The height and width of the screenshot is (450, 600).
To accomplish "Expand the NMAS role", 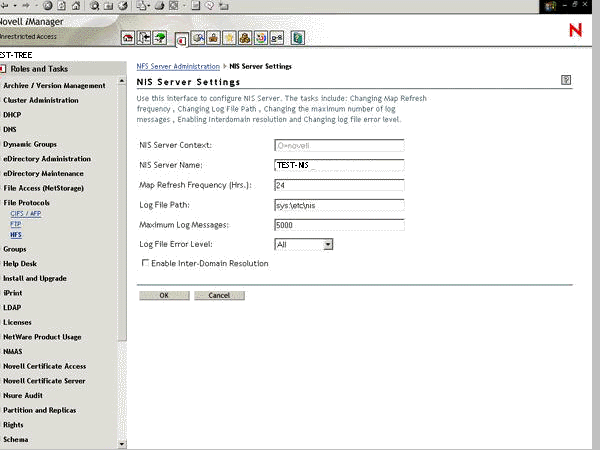I will tap(13, 351).
